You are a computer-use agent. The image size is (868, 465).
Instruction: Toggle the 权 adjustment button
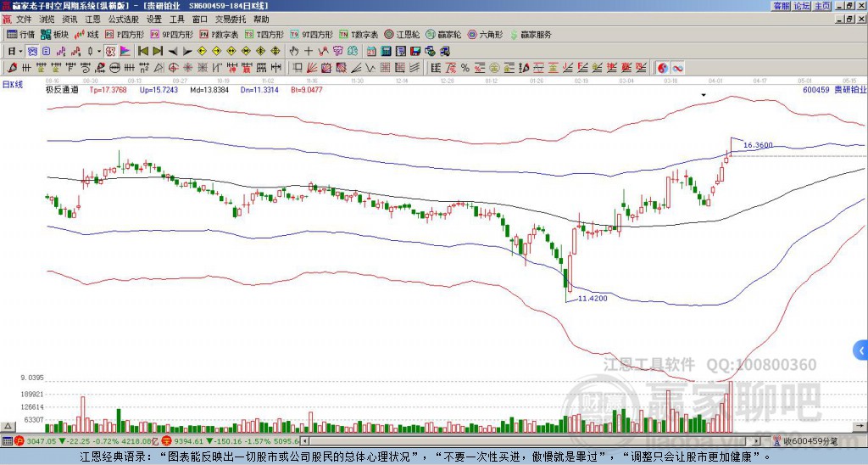click(x=110, y=52)
